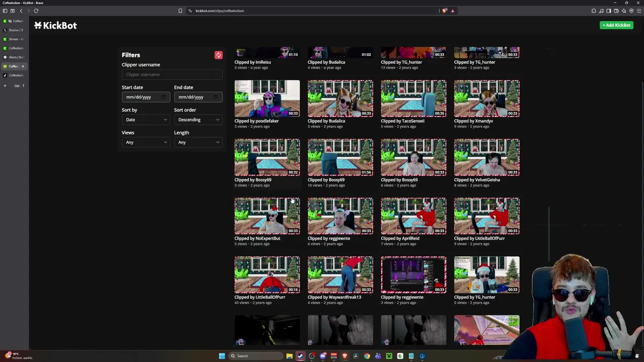Open OBS Studio from the taskbar
Image resolution: width=644 pixels, height=362 pixels.
click(311, 356)
